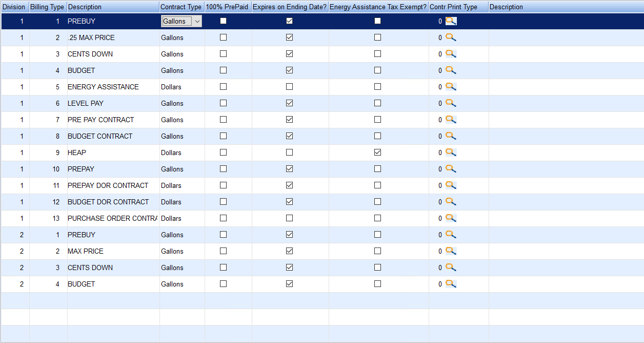The width and height of the screenshot is (644, 343).
Task: Click the PURCHASE ORDER CONTRA description cell
Action: click(x=113, y=218)
